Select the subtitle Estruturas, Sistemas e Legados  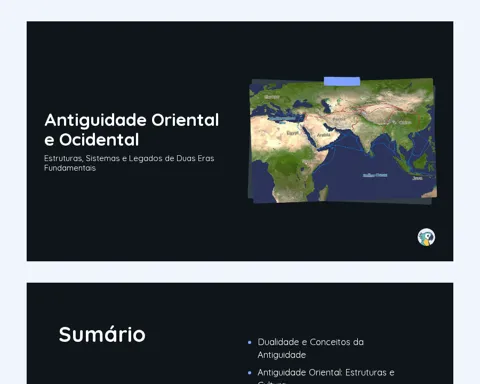129,163
